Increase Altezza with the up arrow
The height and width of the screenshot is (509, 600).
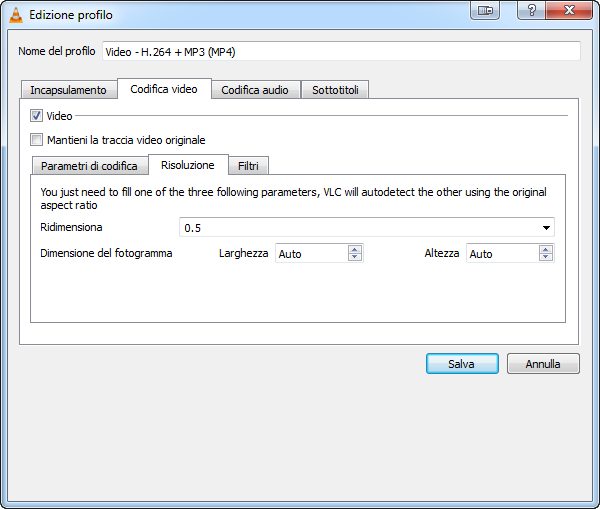[x=546, y=250]
